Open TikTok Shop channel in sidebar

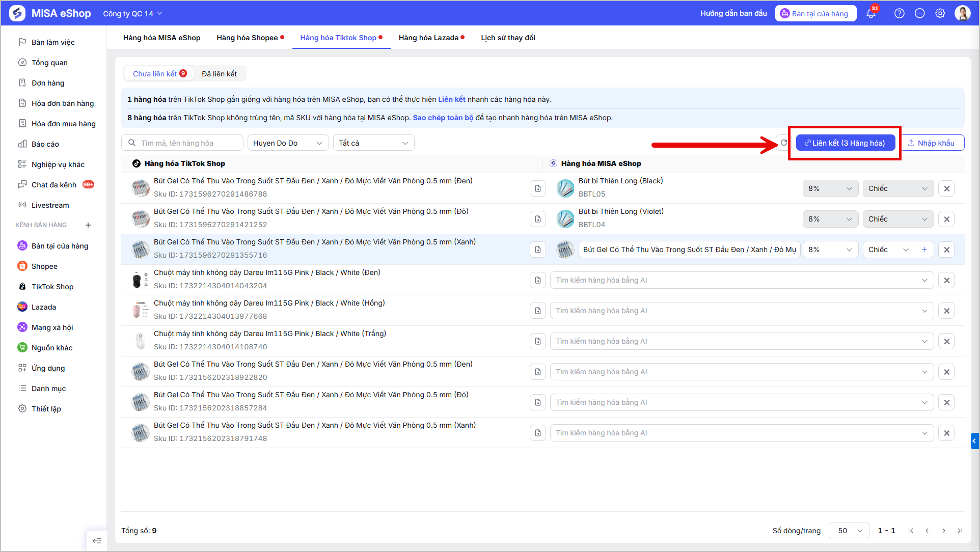(x=52, y=287)
